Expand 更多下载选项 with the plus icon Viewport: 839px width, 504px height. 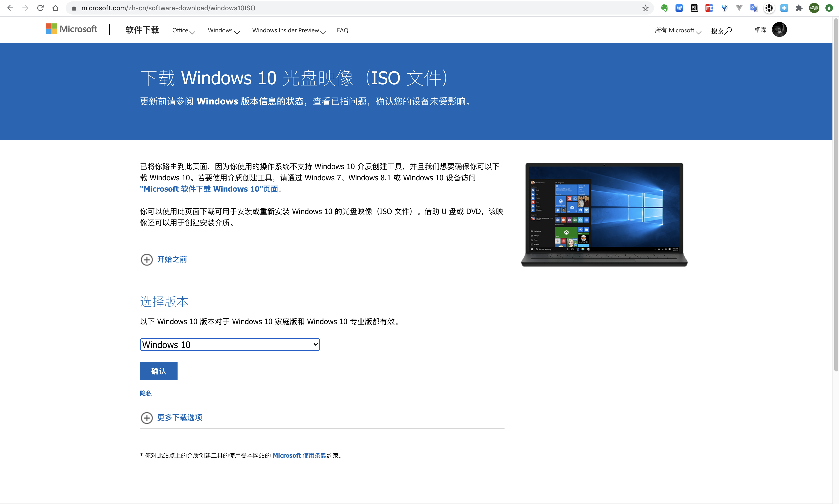[x=146, y=418]
